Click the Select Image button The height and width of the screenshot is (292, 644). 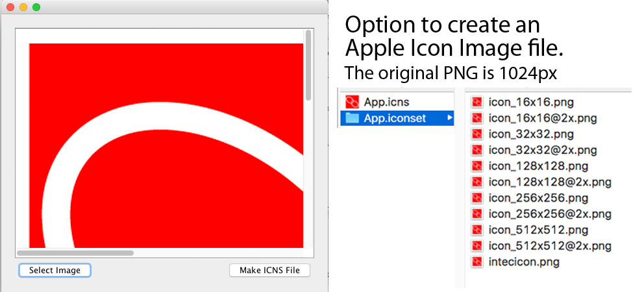pyautogui.click(x=55, y=270)
